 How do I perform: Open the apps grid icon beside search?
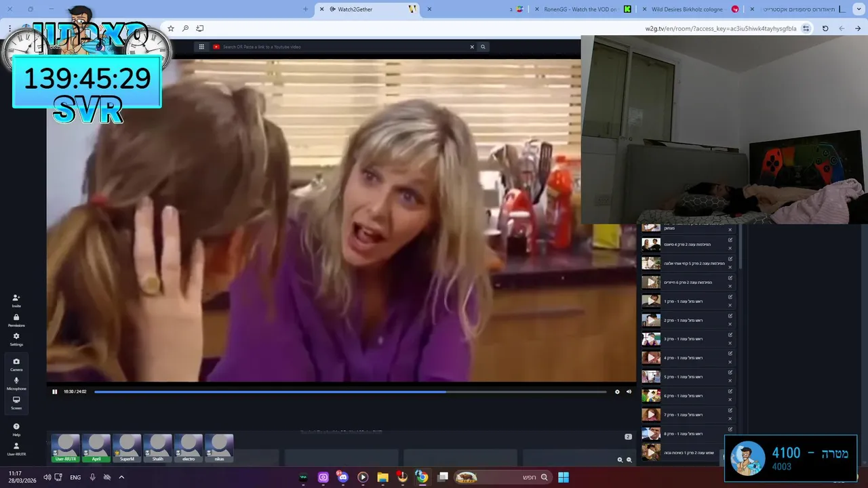(201, 47)
